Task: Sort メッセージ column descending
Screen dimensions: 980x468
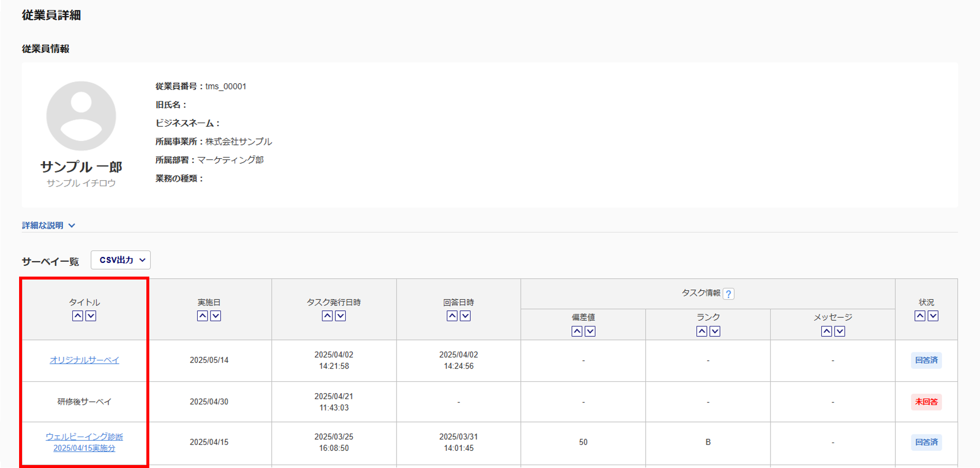Action: pyautogui.click(x=840, y=331)
